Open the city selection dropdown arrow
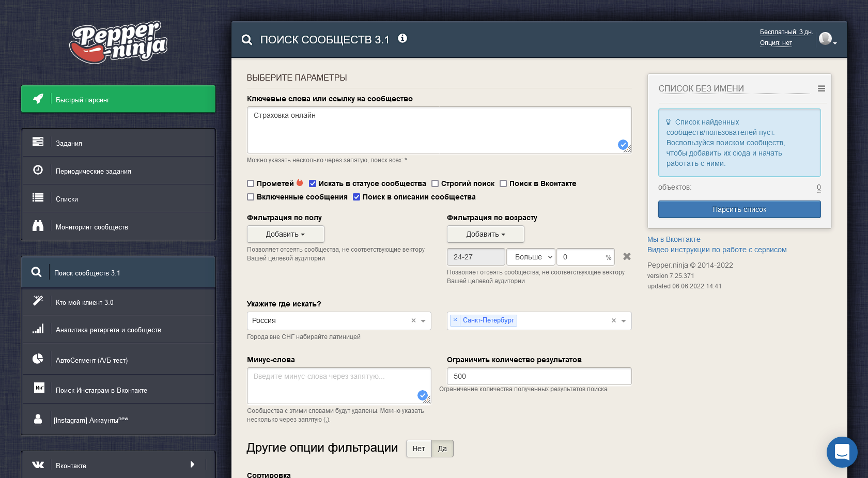Image resolution: width=868 pixels, height=478 pixels. pos(624,321)
